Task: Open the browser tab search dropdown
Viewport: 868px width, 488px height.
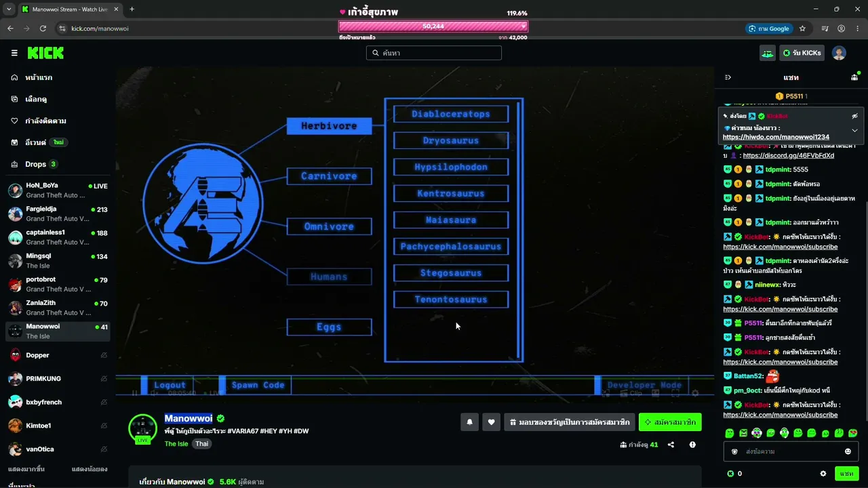Action: pos(9,9)
